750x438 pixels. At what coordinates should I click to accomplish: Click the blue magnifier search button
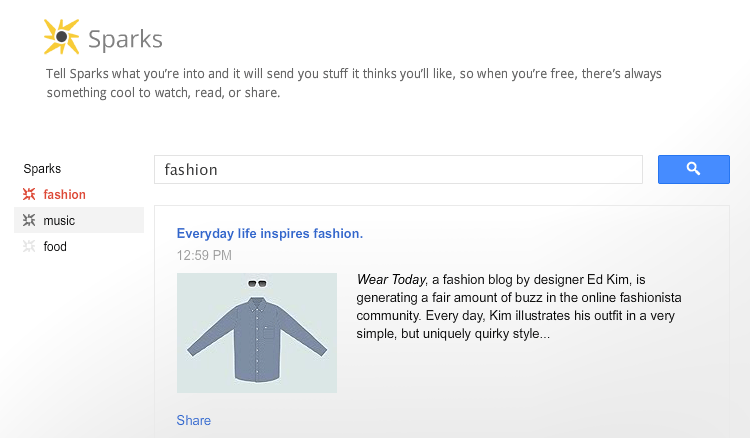click(694, 169)
